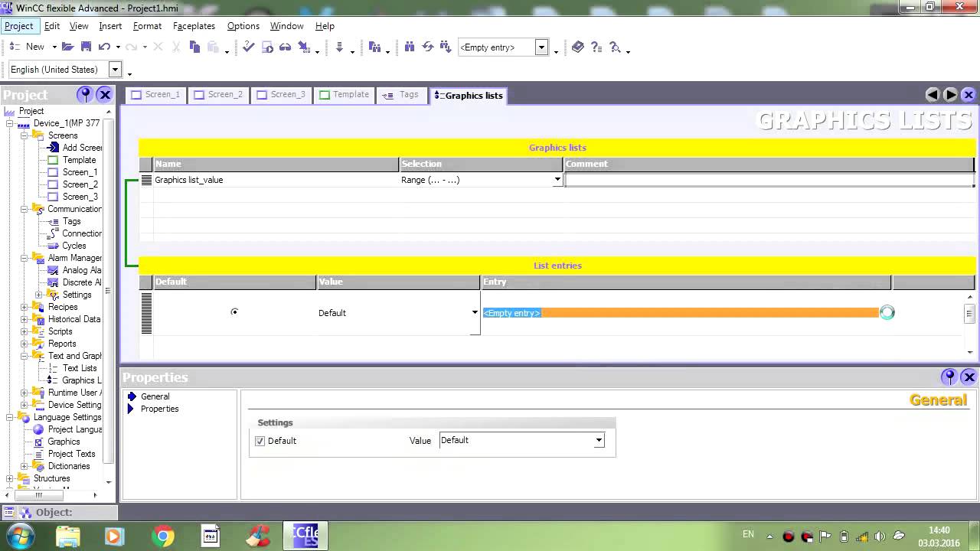Open the Empty entry combo box in toolbar
This screenshot has height=551, width=980.
point(541,47)
